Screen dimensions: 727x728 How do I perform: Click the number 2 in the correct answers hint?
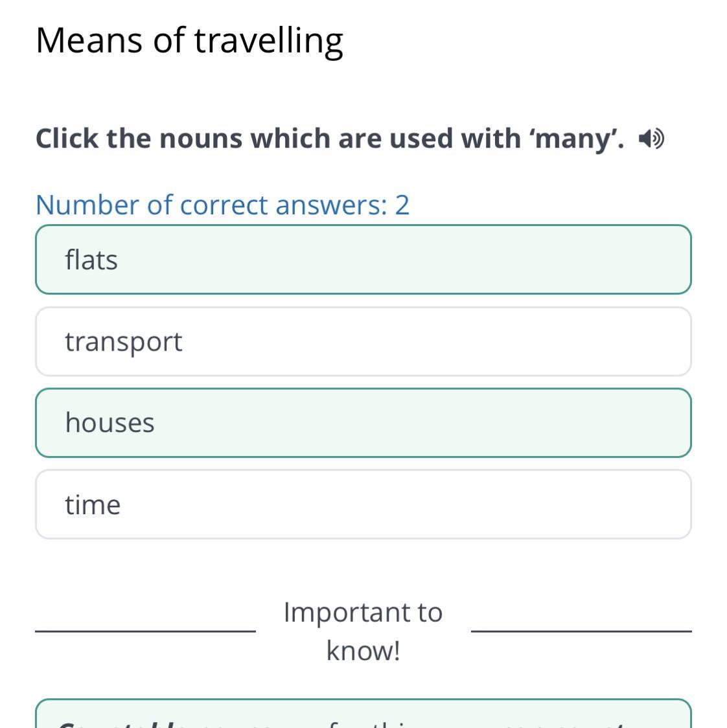[402, 205]
